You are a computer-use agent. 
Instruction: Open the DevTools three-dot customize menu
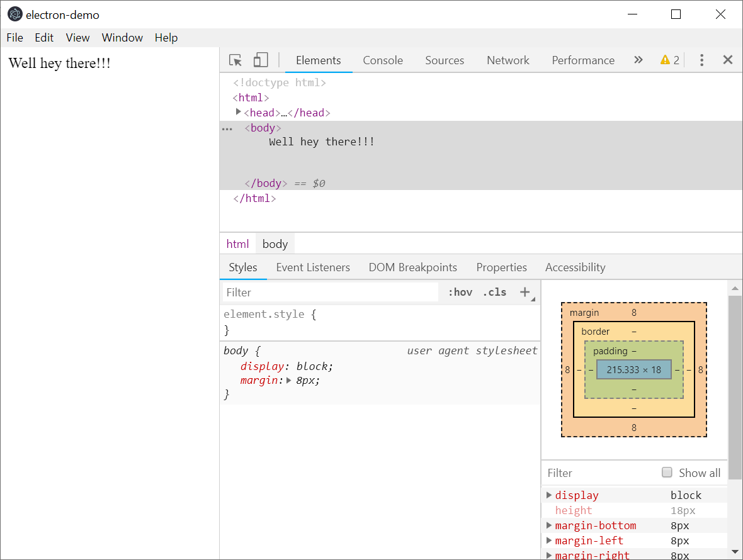pyautogui.click(x=702, y=60)
